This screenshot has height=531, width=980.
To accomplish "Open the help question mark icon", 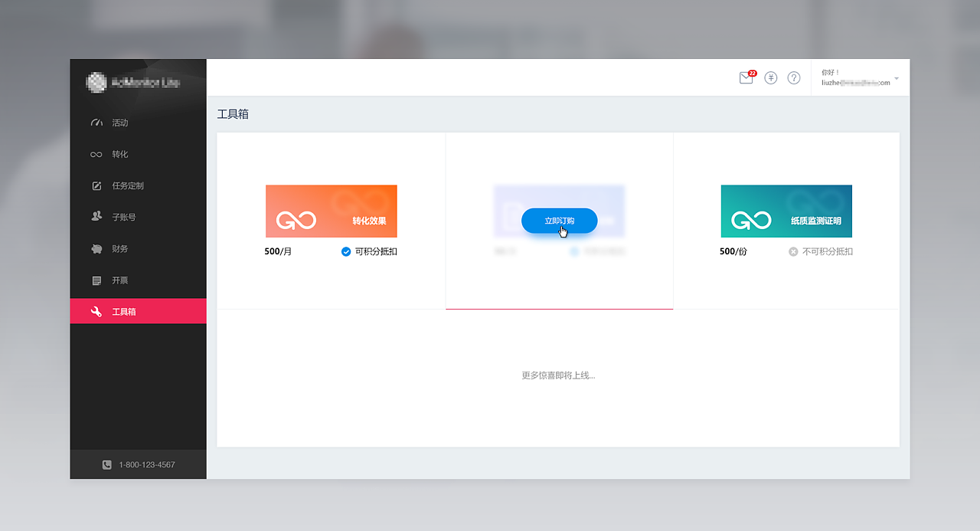I will point(794,78).
